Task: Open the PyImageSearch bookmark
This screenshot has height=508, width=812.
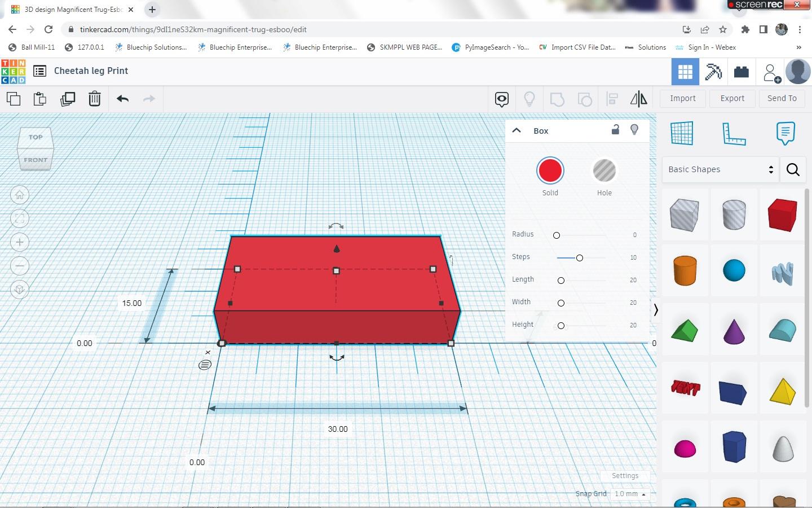Action: point(491,47)
